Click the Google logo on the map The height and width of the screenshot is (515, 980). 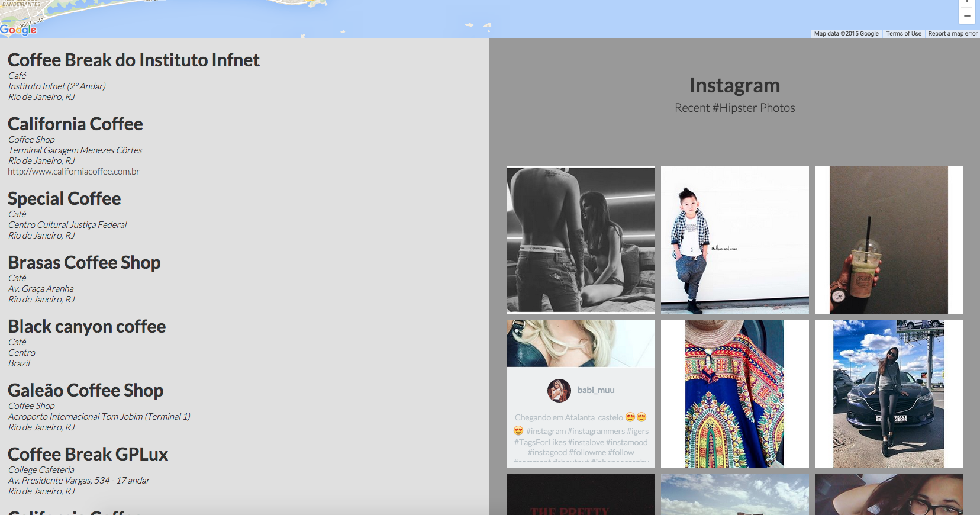[18, 30]
